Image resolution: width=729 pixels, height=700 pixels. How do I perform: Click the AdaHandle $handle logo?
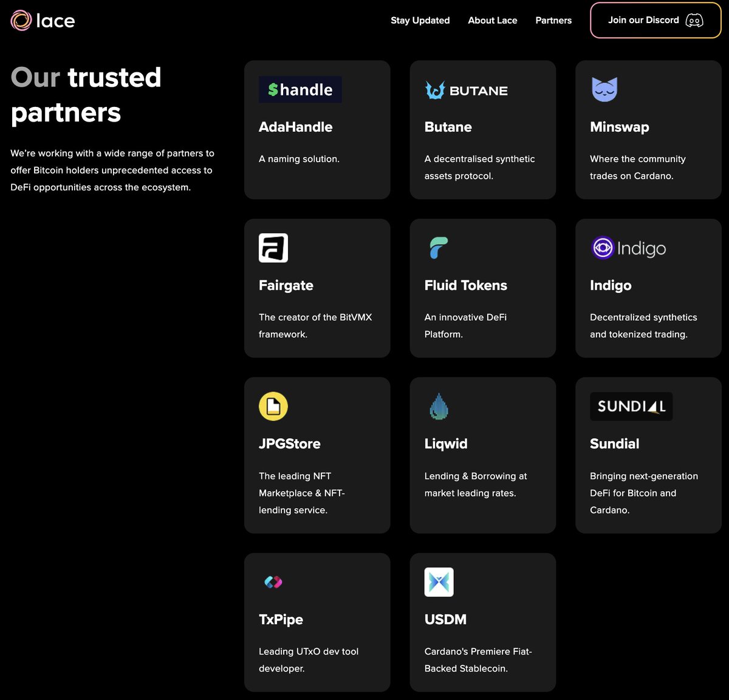(x=300, y=89)
